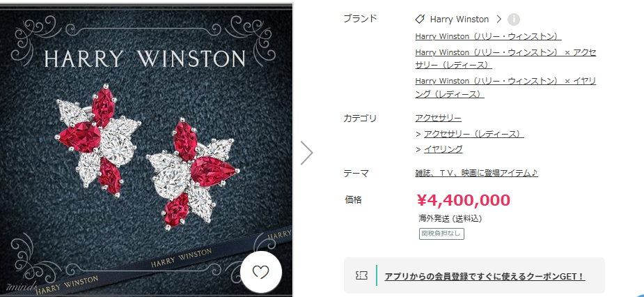Click the ¥4,400,000 price

[464, 200]
